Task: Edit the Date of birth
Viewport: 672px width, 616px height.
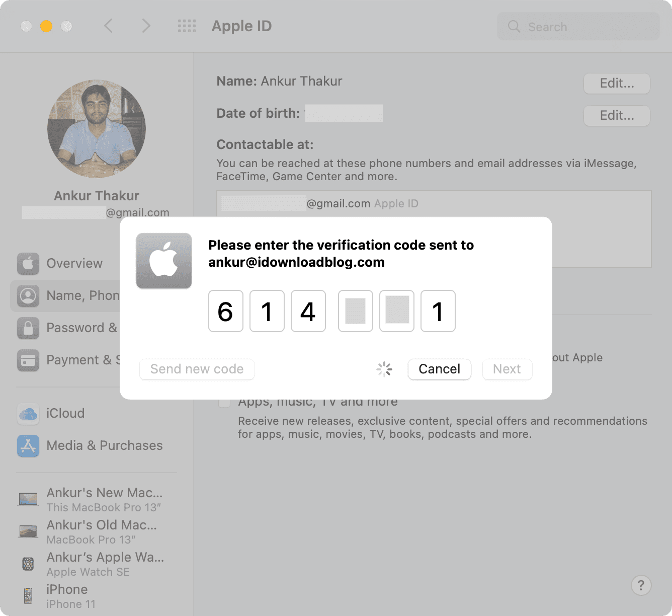Action: (x=617, y=115)
